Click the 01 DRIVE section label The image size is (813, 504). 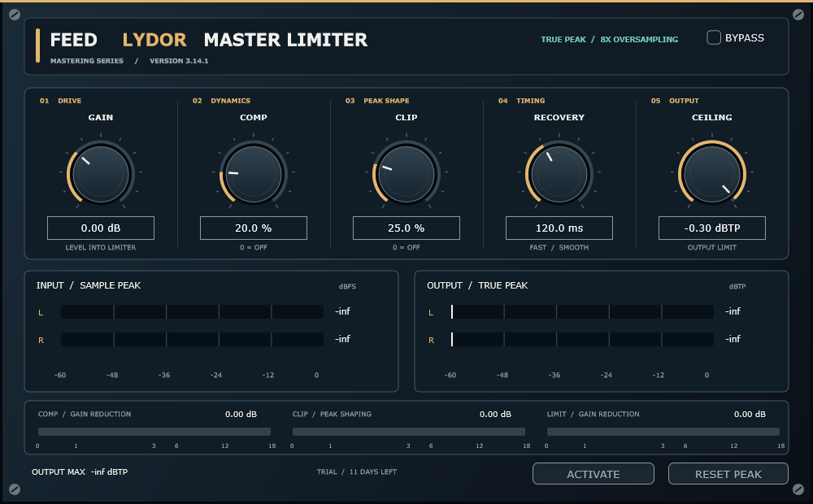[x=61, y=101]
